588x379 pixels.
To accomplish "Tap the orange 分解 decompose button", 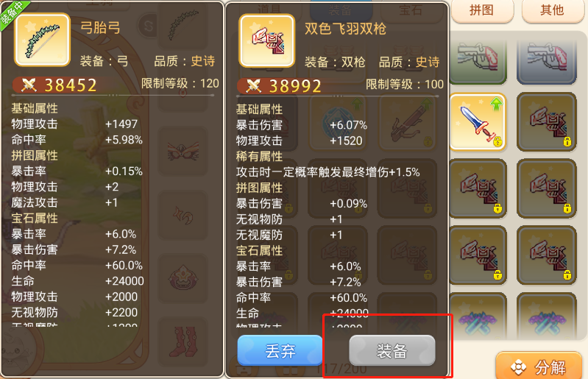I will (539, 366).
